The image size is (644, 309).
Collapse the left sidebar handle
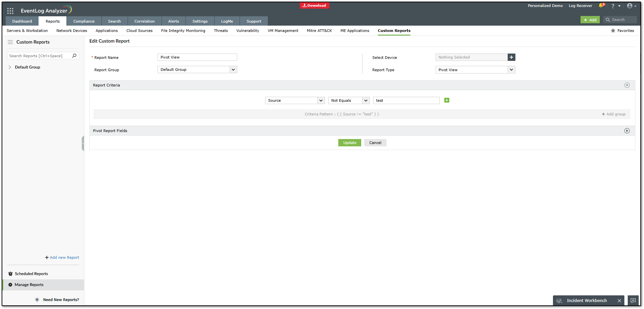(x=83, y=143)
